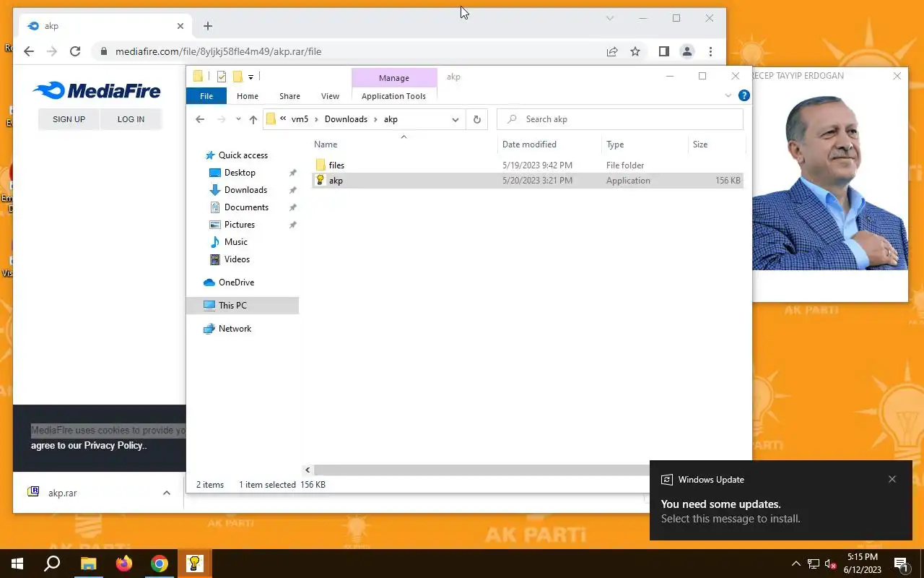This screenshot has height=578, width=924.
Task: Toggle Chrome side panel icon
Action: pyautogui.click(x=663, y=51)
